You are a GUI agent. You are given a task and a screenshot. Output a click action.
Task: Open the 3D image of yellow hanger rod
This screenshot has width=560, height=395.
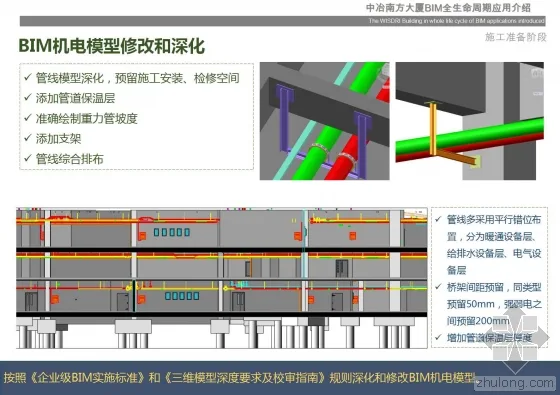click(x=470, y=121)
